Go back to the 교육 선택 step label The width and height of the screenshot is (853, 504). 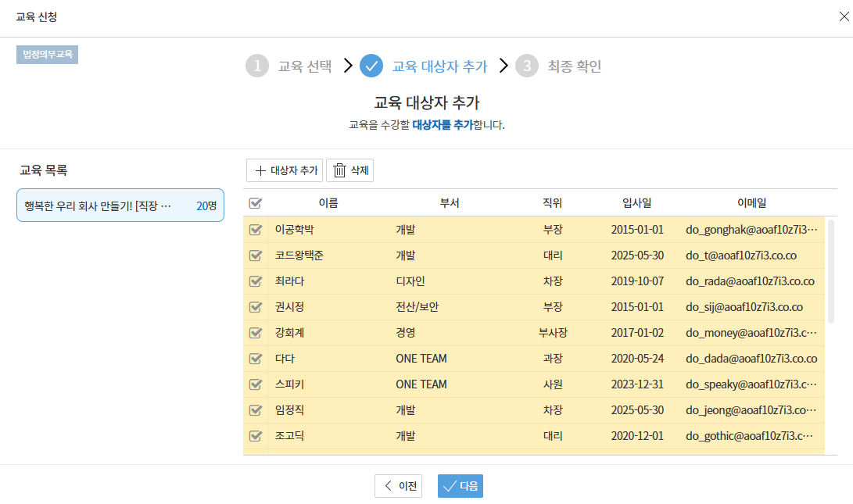(304, 66)
